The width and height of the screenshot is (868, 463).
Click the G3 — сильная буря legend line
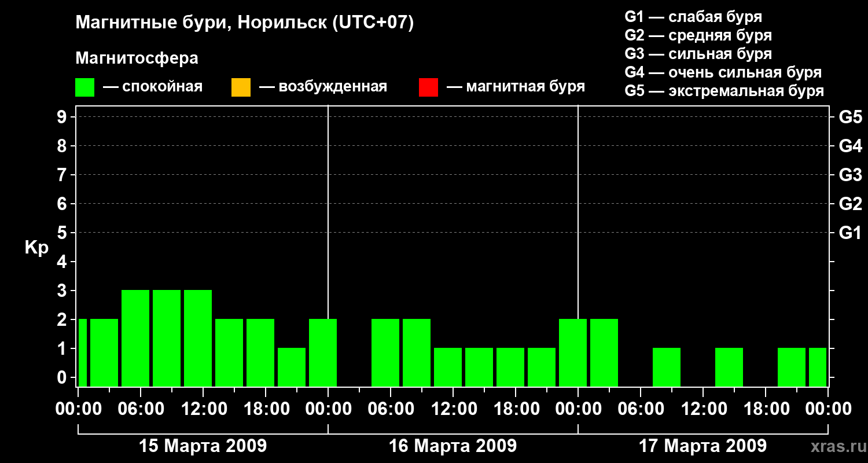coord(698,53)
